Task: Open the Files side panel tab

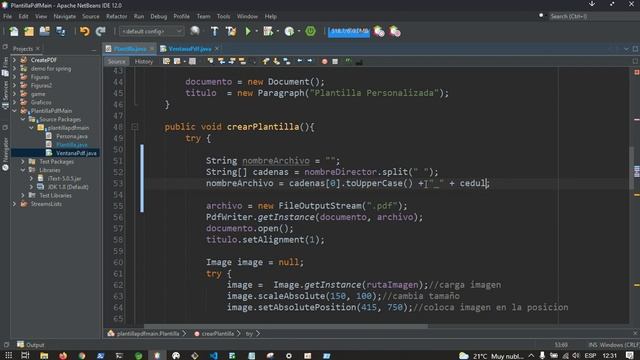Action: 5,67
